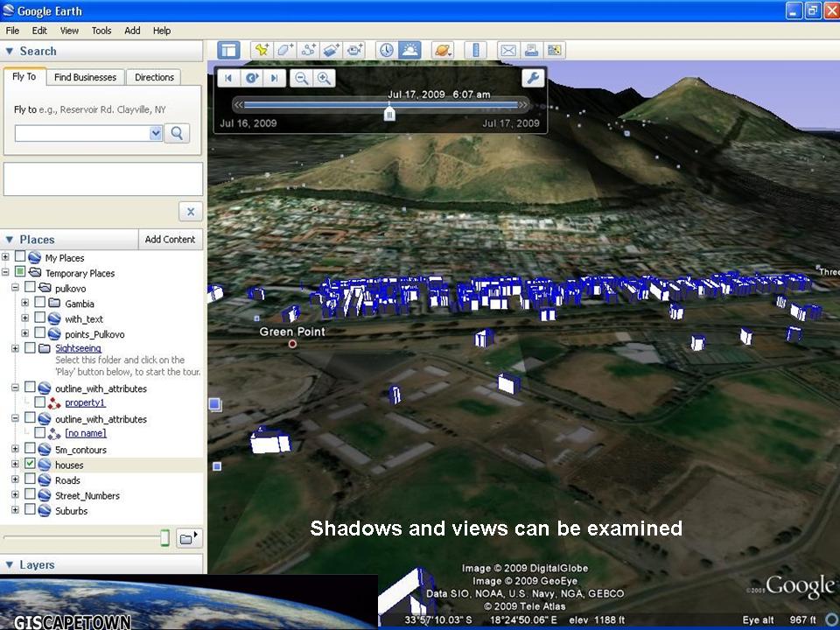The image size is (840, 630).
Task: Open the Help menu
Action: 162,31
